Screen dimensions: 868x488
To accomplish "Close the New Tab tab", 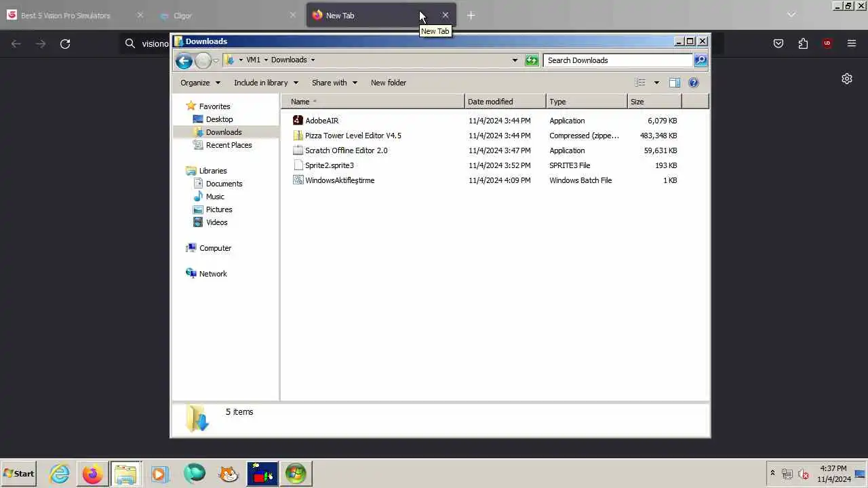I will [445, 15].
